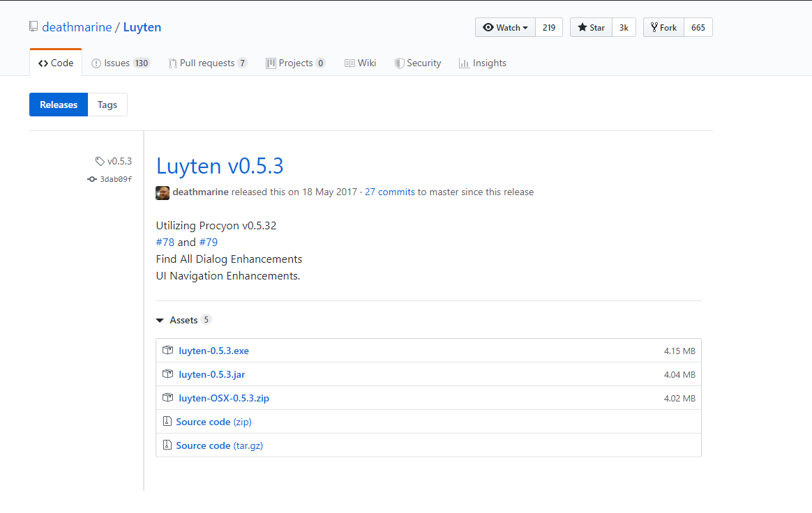Click the deathmarine author name in release line
Screen dimensions: 812x513
tap(200, 192)
